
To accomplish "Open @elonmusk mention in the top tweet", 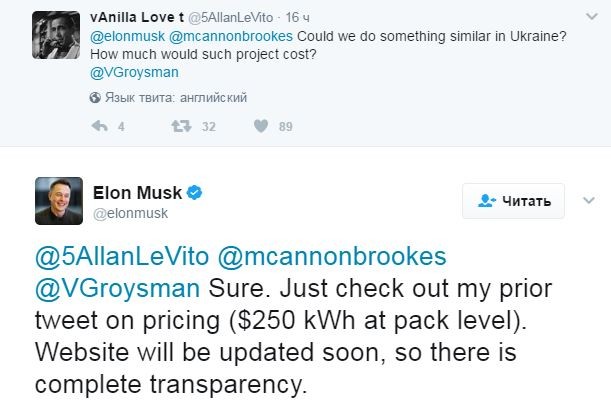I will pyautogui.click(x=123, y=36).
